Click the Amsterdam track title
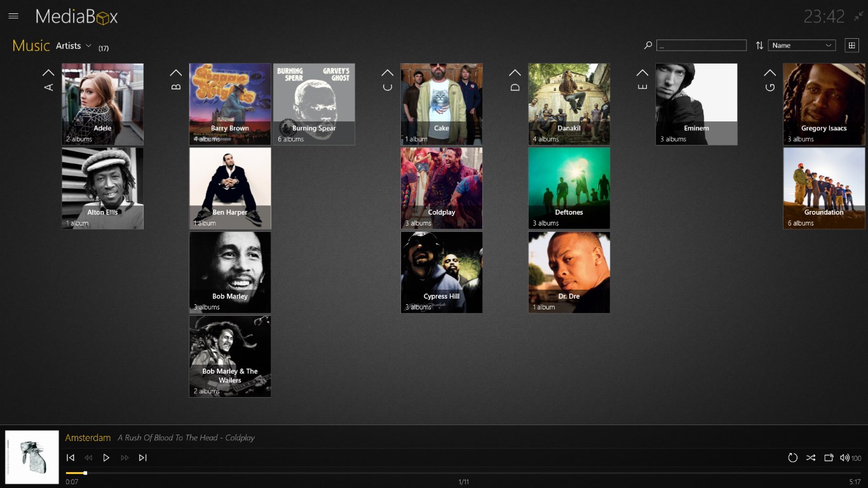Image resolution: width=868 pixels, height=488 pixels. click(x=88, y=438)
